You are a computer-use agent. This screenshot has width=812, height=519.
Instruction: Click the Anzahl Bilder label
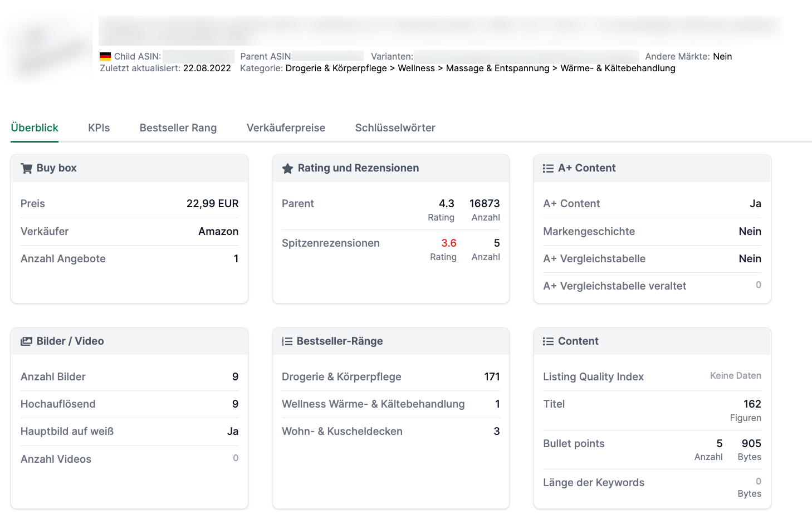tap(53, 377)
